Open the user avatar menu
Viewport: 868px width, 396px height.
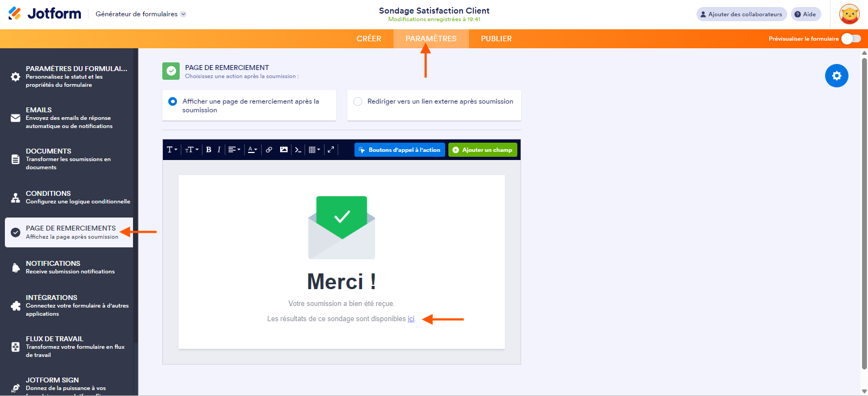[x=849, y=14]
